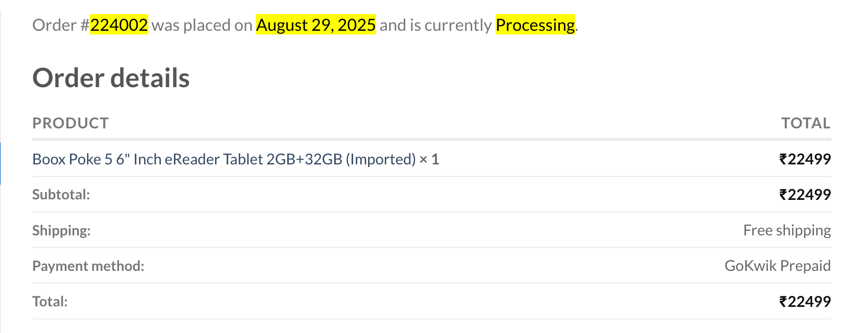Click the Payment method label

point(88,266)
